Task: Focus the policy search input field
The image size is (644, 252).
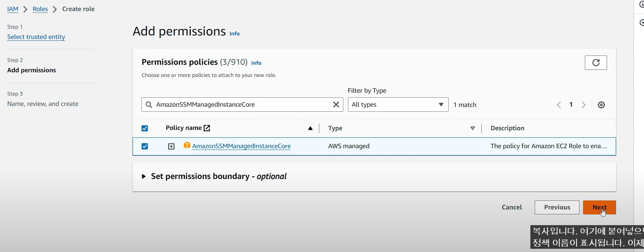Action: coord(242,105)
